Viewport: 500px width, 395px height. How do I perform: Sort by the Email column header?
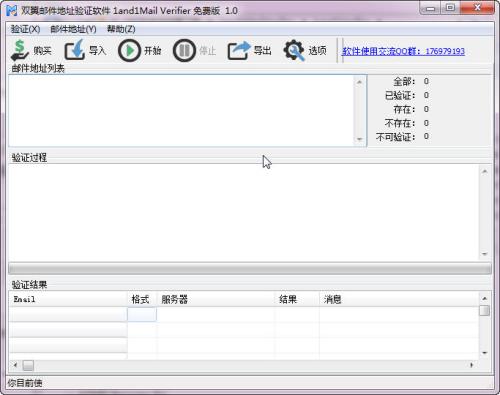tap(68, 299)
